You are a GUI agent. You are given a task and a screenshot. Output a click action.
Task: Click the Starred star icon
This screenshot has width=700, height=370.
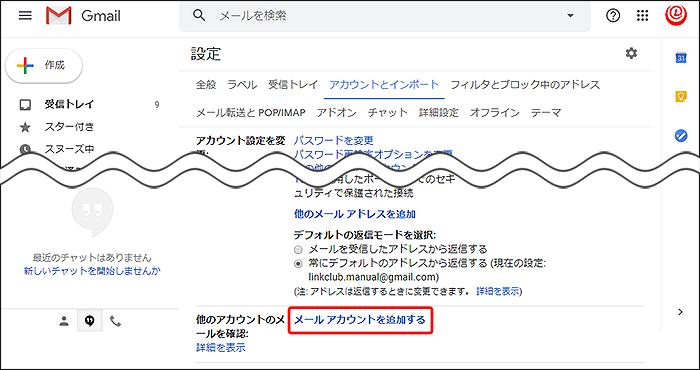pos(25,127)
